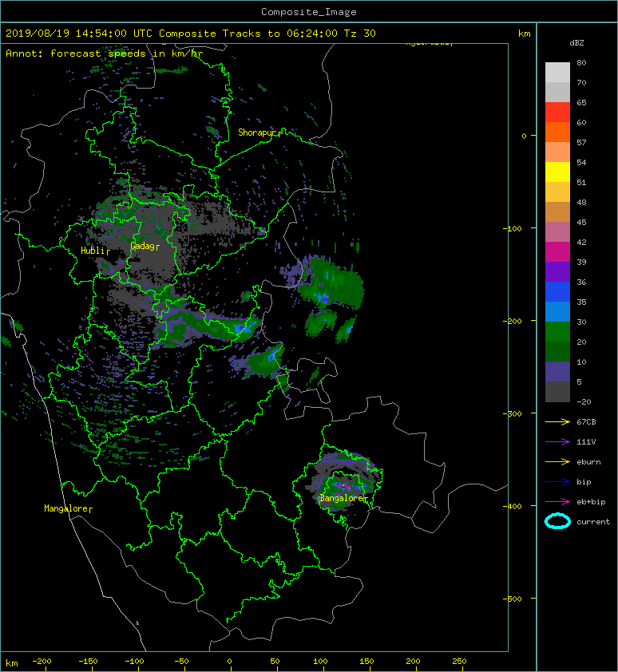
Task: Click the 'current' legend label
Action: (593, 522)
